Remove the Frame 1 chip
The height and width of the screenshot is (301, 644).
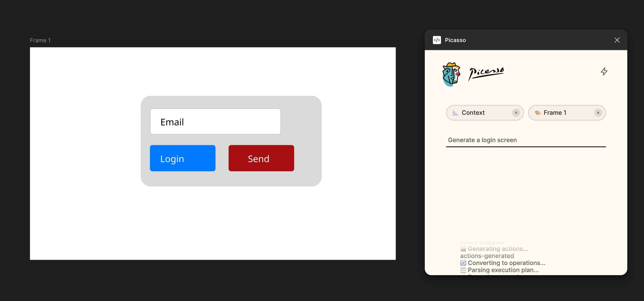pyautogui.click(x=598, y=113)
